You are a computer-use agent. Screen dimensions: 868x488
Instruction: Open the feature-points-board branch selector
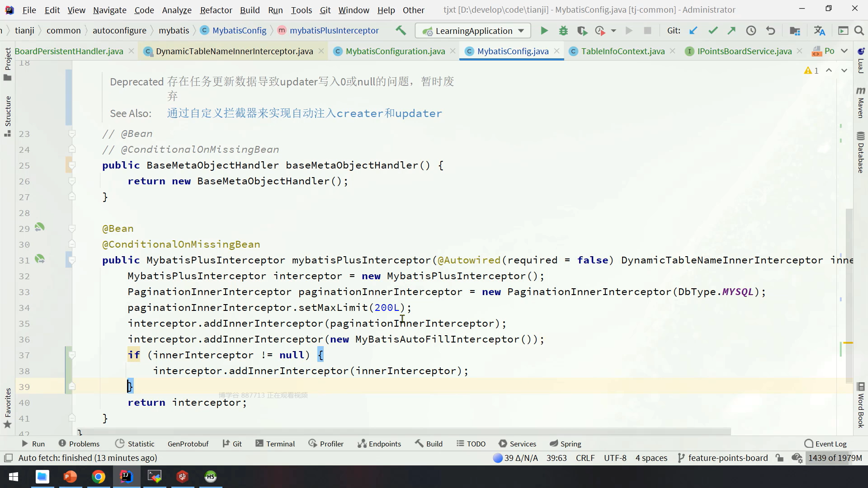[723, 458]
